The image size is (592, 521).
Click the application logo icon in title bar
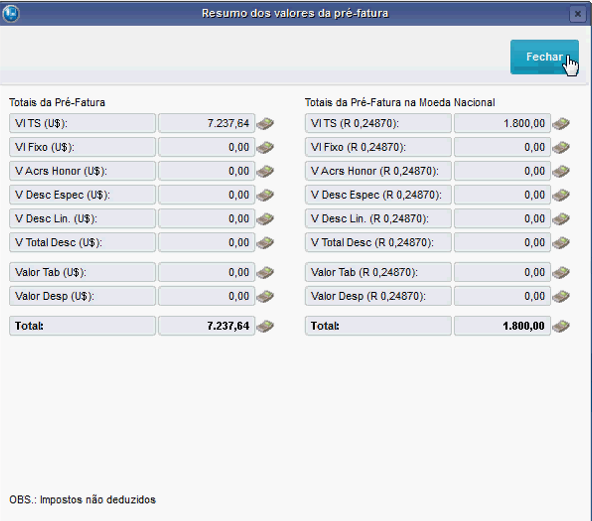point(11,14)
